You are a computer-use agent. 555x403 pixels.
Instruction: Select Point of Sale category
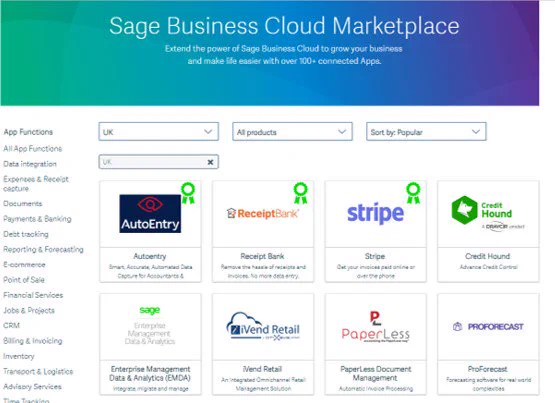pyautogui.click(x=24, y=280)
